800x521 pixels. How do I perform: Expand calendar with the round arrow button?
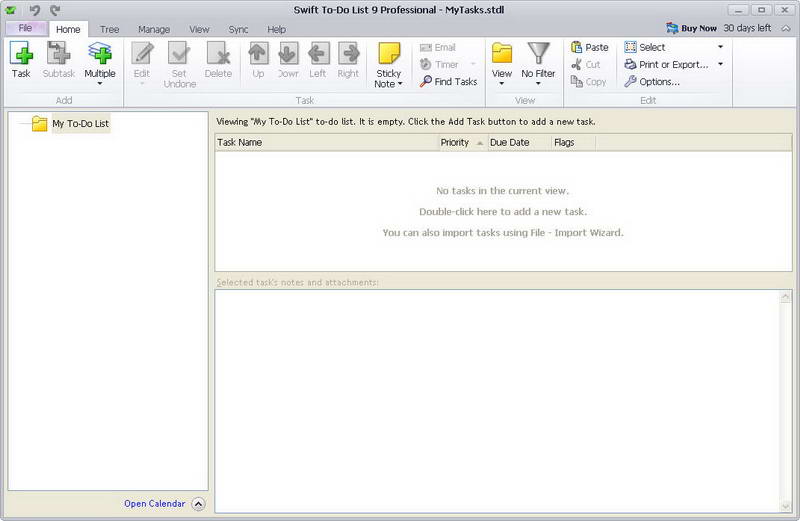tap(198, 504)
